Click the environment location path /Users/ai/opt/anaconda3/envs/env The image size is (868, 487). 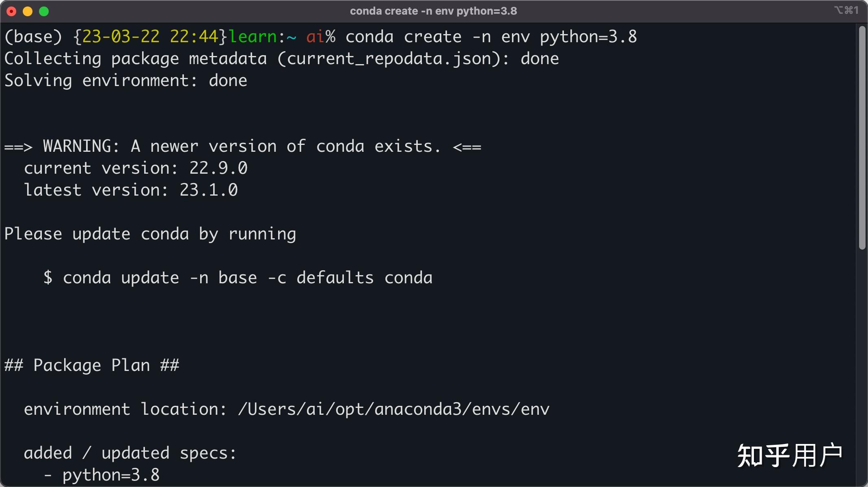tap(393, 409)
